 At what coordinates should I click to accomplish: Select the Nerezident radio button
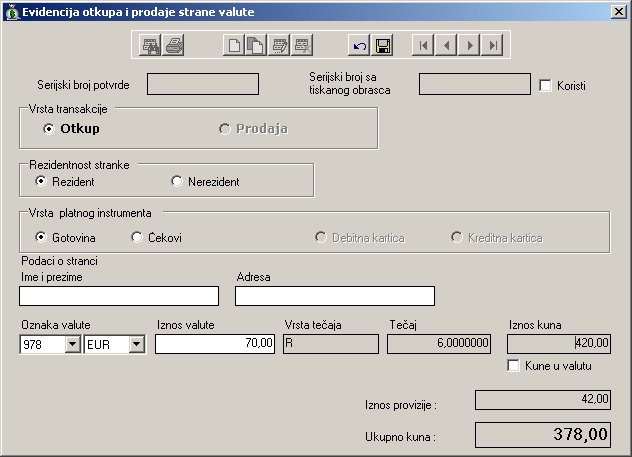point(177,181)
